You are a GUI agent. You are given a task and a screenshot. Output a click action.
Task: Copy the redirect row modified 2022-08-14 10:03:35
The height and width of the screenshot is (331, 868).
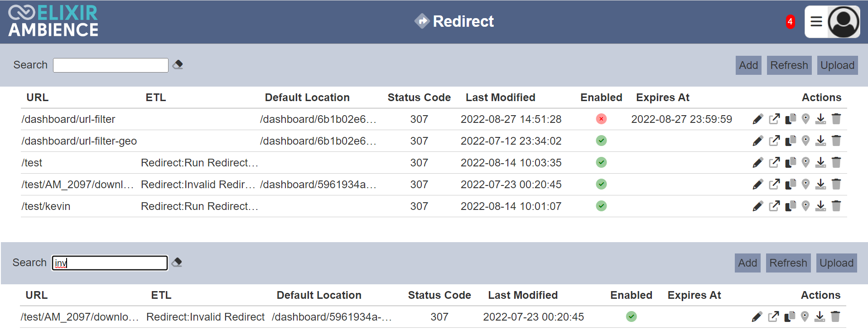pos(791,163)
